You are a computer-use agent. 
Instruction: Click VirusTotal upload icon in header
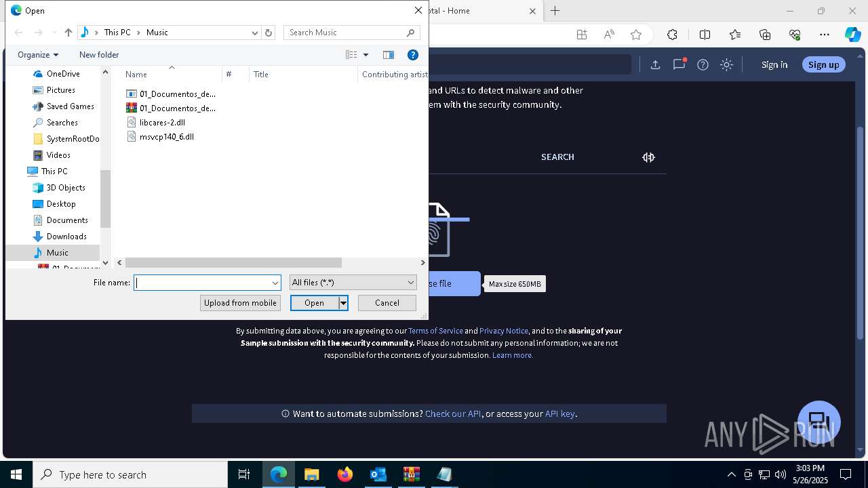pos(655,65)
